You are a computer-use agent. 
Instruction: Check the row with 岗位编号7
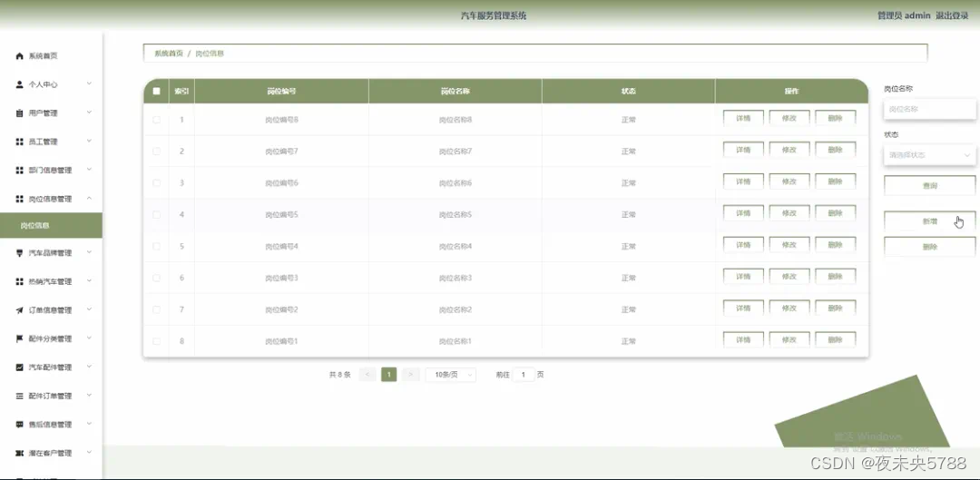coord(156,152)
